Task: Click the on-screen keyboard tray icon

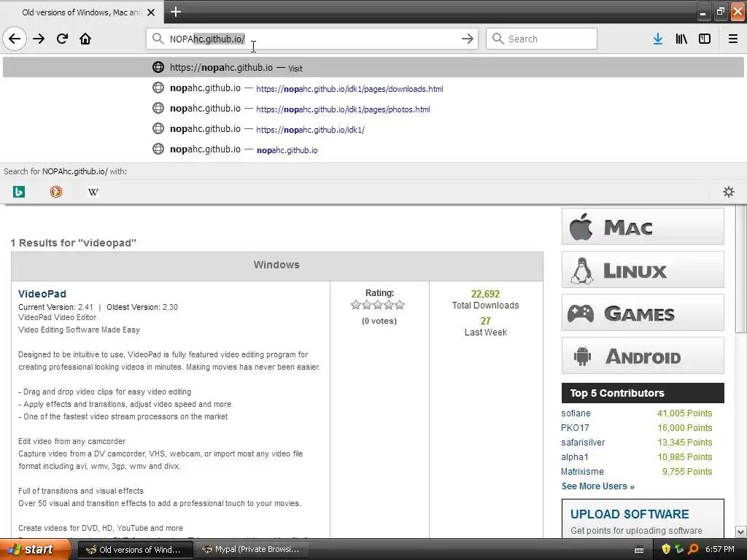Action: pos(639,550)
